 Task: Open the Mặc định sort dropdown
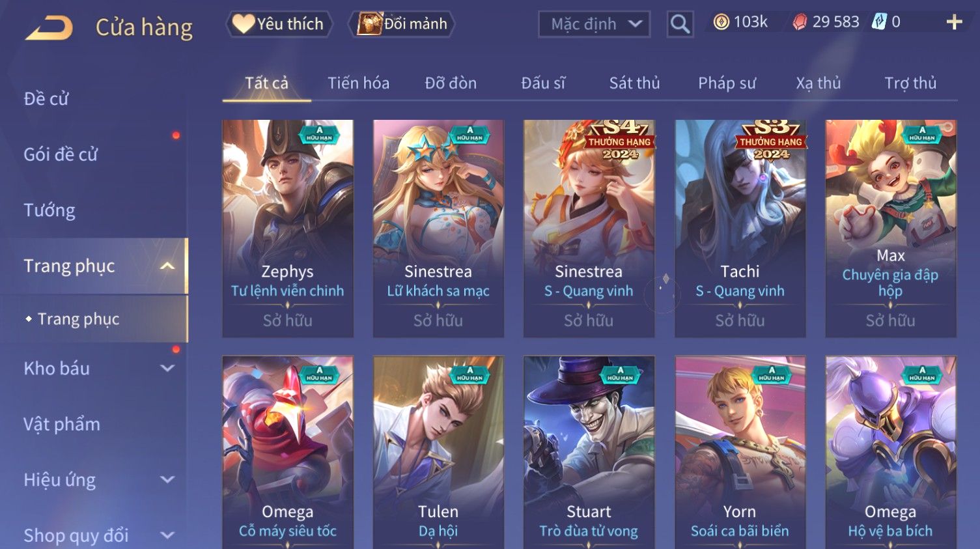point(594,24)
